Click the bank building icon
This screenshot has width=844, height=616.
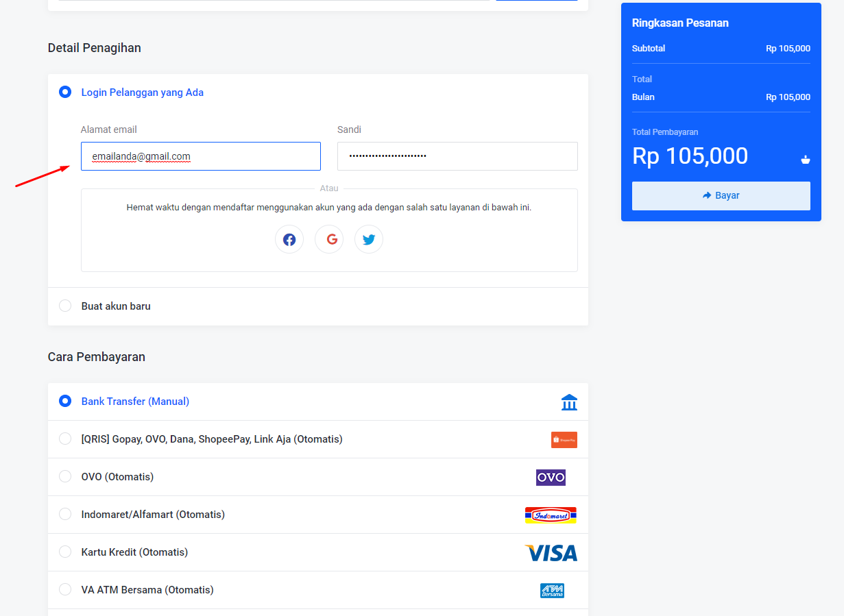click(x=569, y=402)
